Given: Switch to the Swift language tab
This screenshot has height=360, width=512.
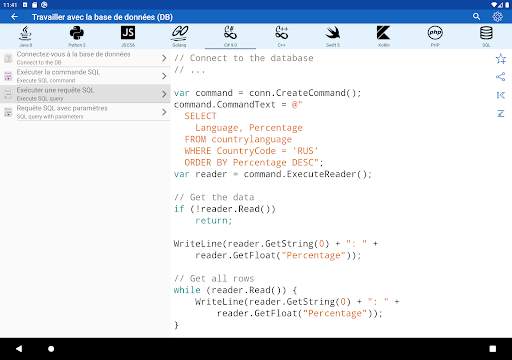Looking at the screenshot, I should pos(333,36).
